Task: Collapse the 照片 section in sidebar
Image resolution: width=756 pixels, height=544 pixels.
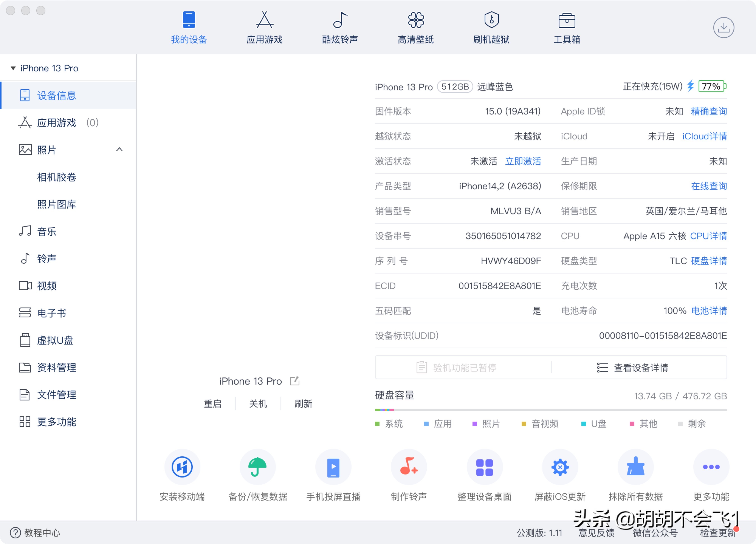Action: click(120, 150)
